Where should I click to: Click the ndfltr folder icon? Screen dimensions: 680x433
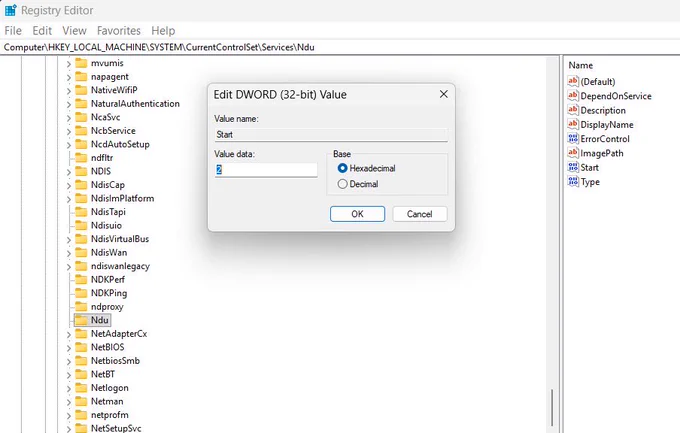[81, 157]
